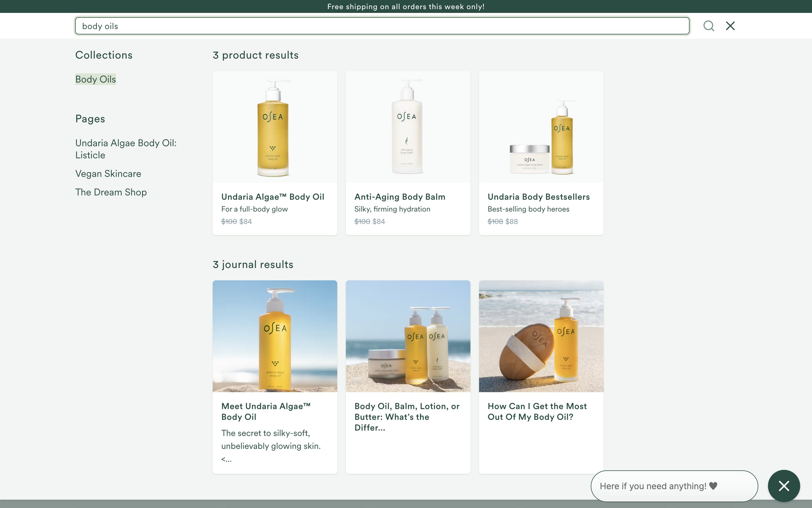Close the search overlay with X icon
Image resolution: width=812 pixels, height=508 pixels.
(x=730, y=26)
